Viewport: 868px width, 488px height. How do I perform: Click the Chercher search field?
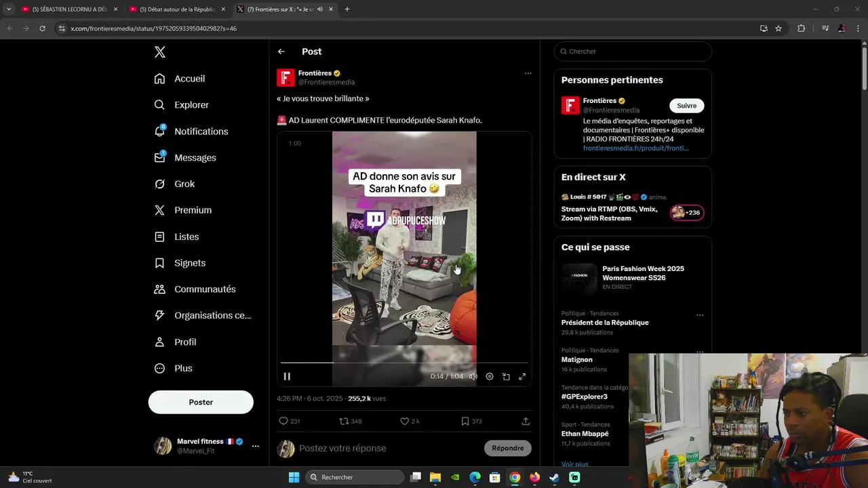click(x=633, y=52)
